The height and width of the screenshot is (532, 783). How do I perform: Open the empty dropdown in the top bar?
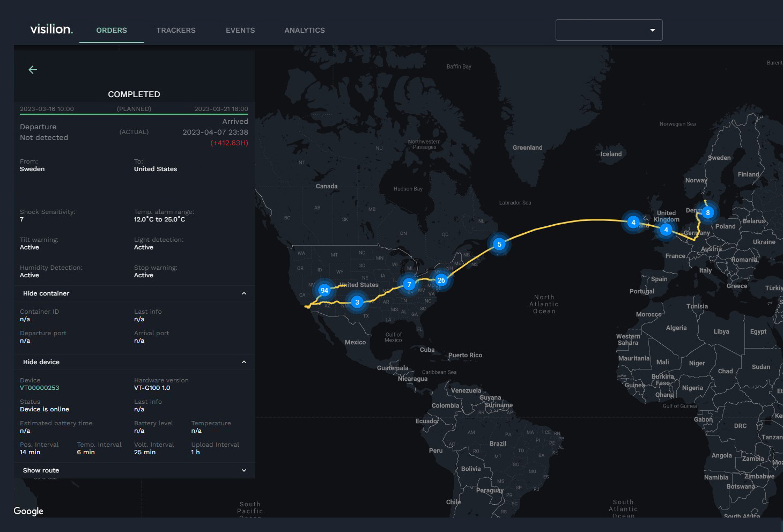[x=609, y=30]
